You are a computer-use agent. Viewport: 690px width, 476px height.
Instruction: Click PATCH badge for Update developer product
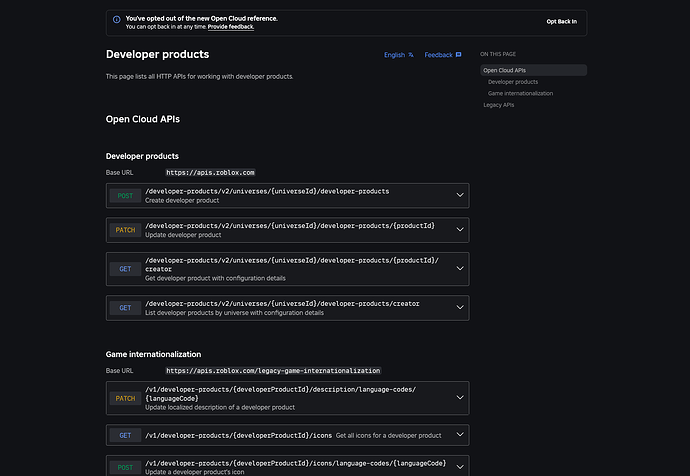[125, 230]
